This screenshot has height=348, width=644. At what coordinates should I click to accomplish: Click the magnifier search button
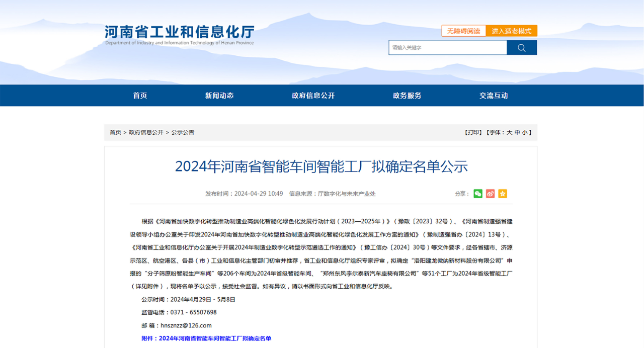coord(521,48)
